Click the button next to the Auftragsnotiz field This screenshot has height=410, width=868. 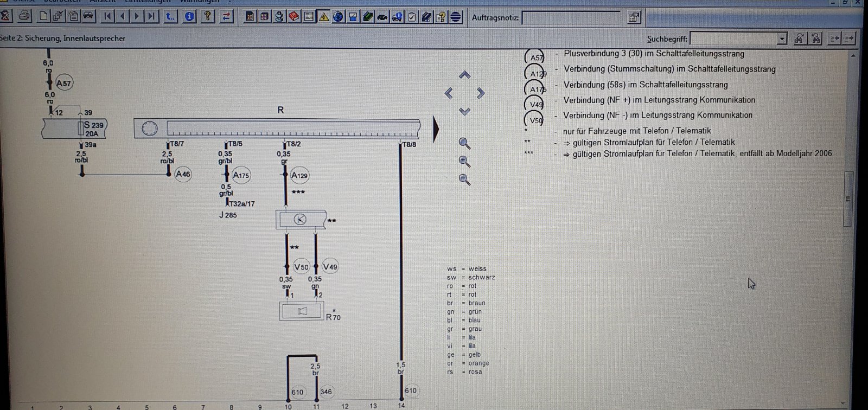point(633,17)
